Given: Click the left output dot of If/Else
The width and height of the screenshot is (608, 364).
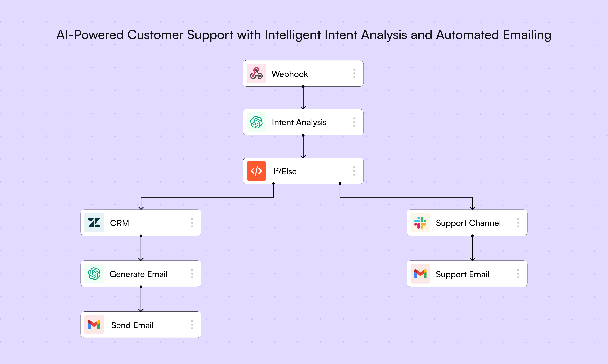Looking at the screenshot, I should coord(273,183).
